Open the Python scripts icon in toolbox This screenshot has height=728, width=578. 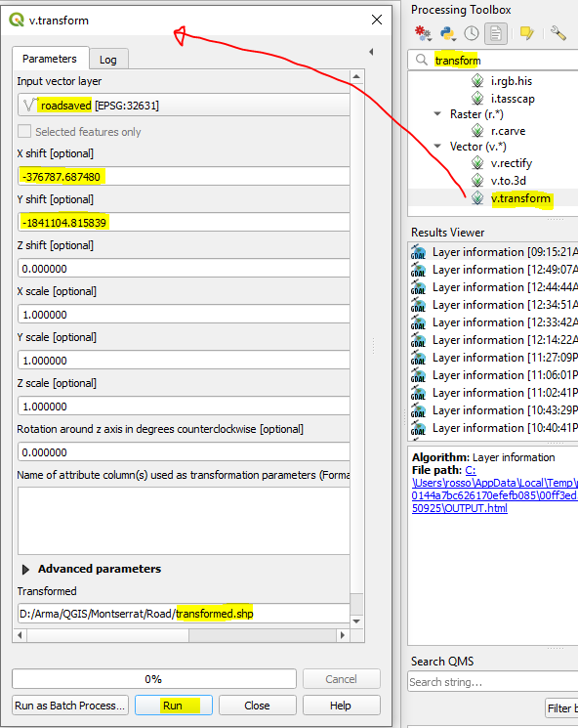(x=447, y=33)
